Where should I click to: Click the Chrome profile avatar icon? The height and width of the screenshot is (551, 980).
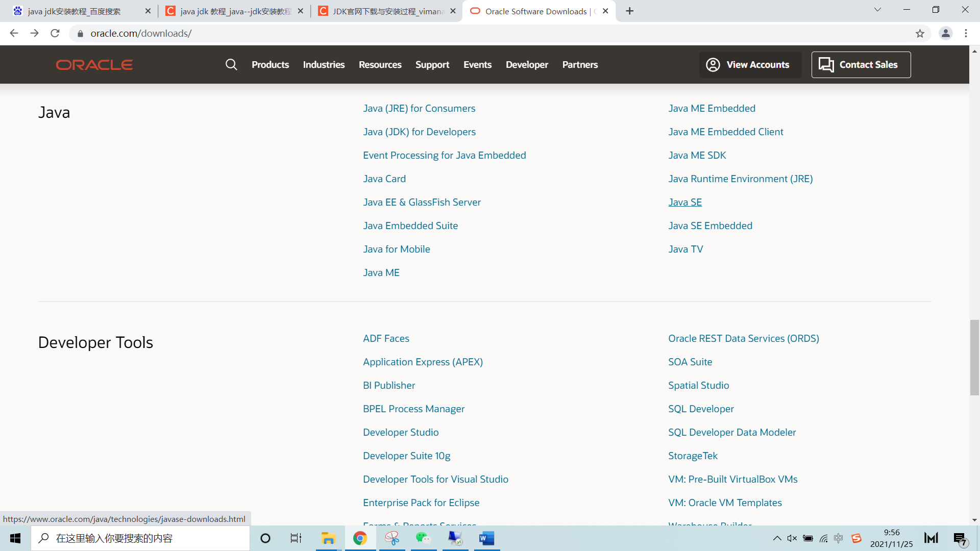[x=945, y=34]
